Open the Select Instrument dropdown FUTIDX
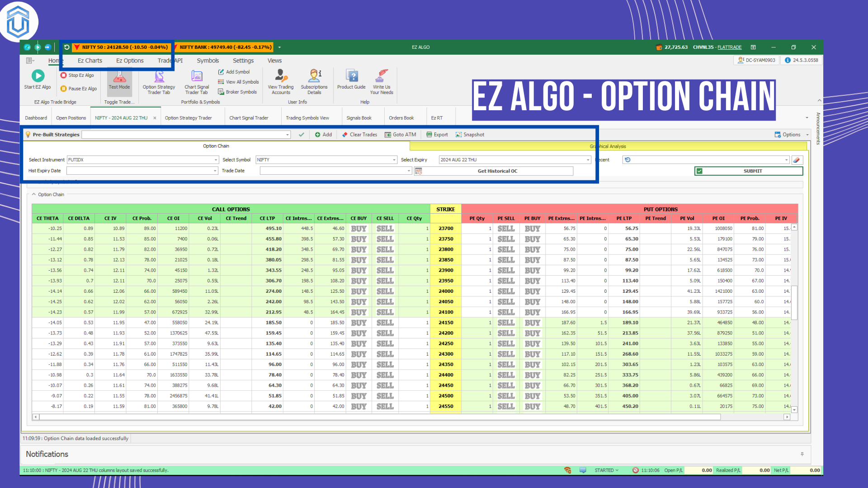The width and height of the screenshot is (868, 488). coord(216,160)
